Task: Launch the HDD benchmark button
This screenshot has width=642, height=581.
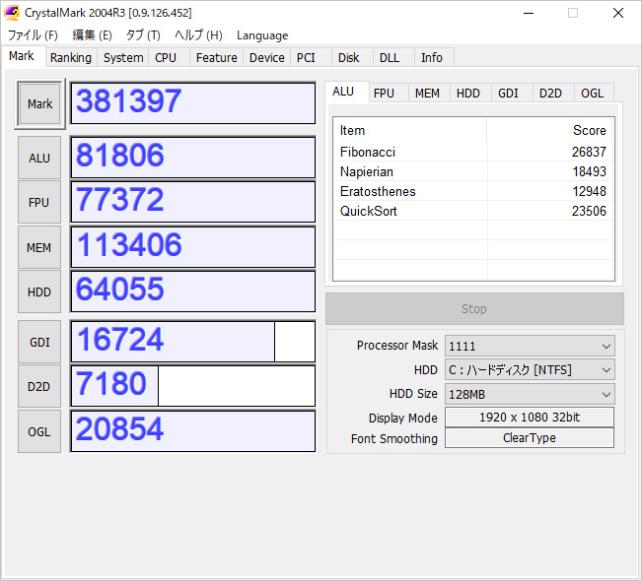Action: [40, 292]
